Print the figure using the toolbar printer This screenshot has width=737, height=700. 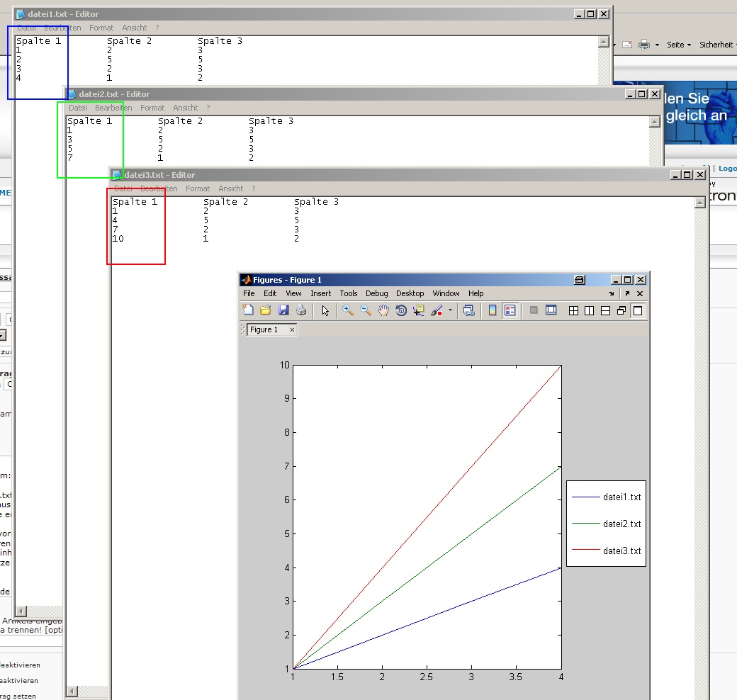click(301, 310)
